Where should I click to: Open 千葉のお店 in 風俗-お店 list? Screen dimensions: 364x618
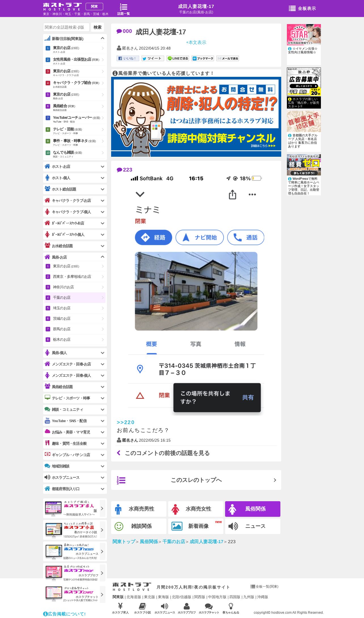coord(75,297)
